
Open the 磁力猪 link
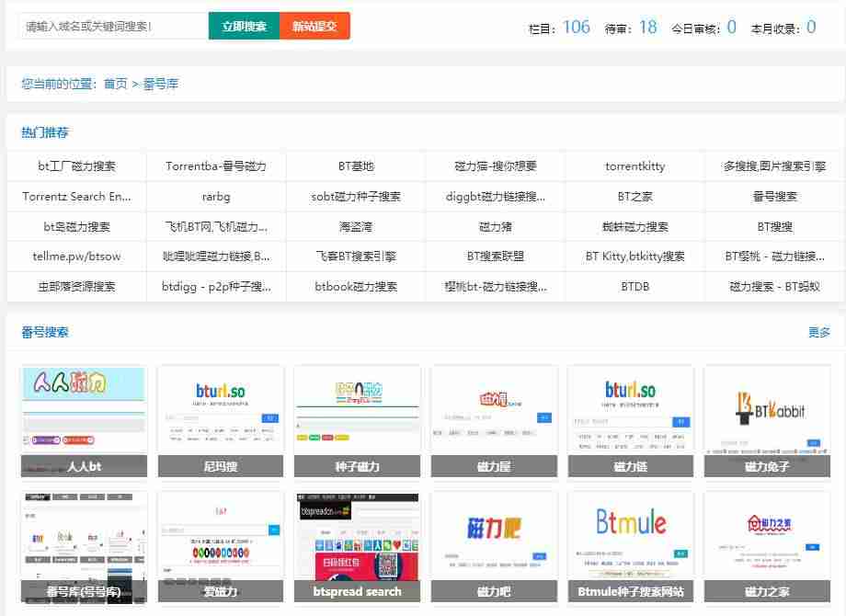(496, 226)
